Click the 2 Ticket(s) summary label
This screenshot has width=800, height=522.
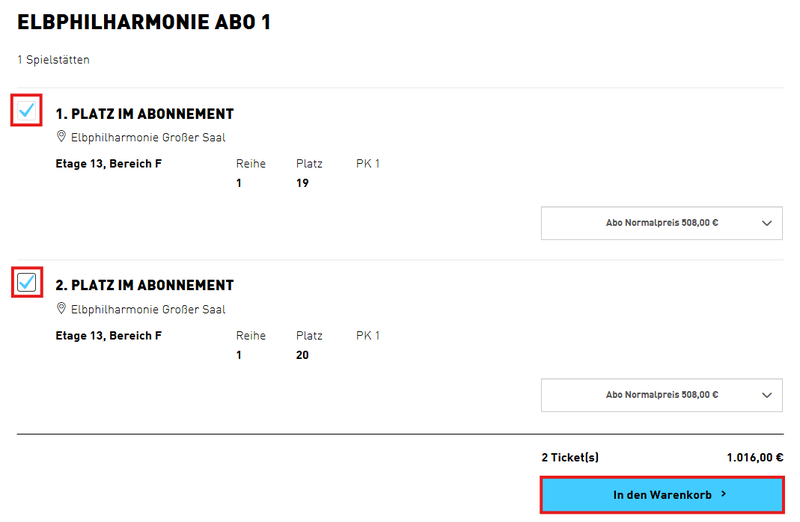pos(570,458)
